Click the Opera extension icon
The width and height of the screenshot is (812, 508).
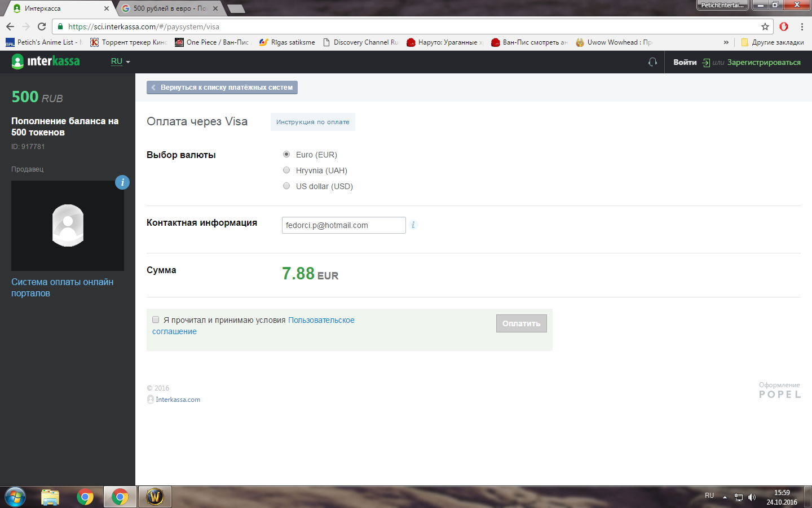784,27
